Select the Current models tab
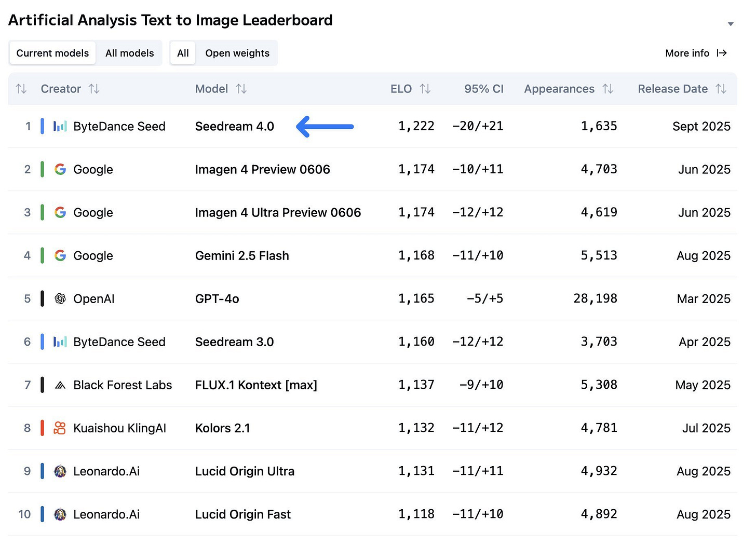Image resolution: width=756 pixels, height=545 pixels. point(52,53)
